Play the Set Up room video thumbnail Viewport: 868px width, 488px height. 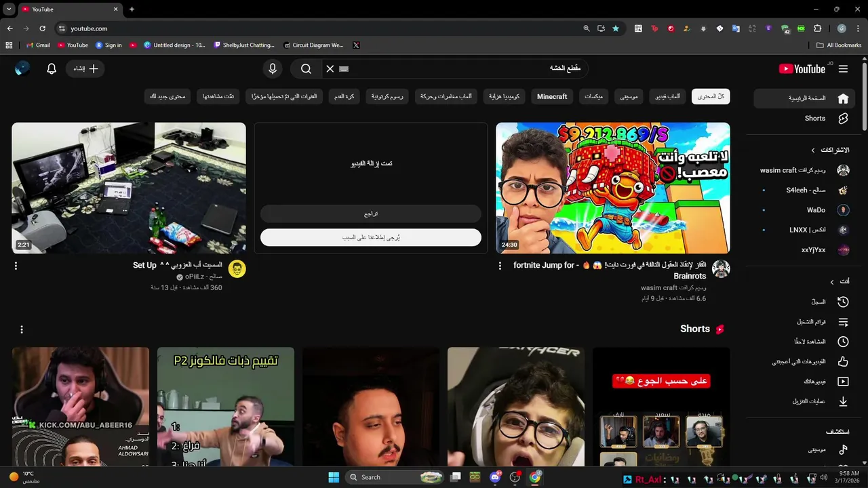pyautogui.click(x=129, y=188)
